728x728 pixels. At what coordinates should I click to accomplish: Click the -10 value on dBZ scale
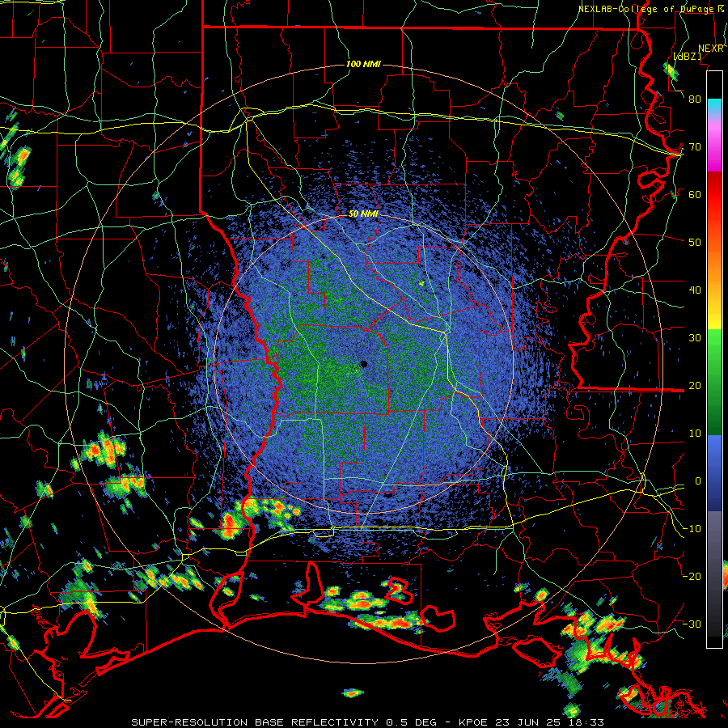point(692,529)
